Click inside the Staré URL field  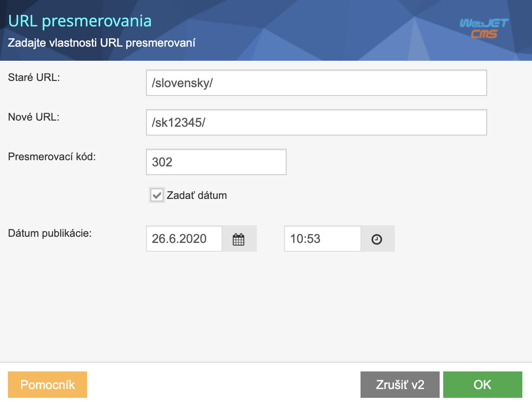tap(316, 82)
